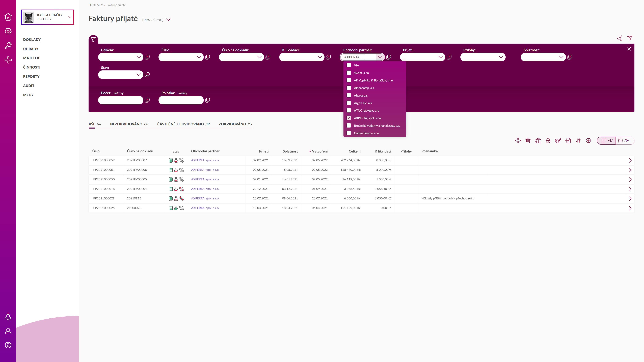Click the clear filters broom icon
This screenshot has height=362, width=644.
pyautogui.click(x=620, y=38)
